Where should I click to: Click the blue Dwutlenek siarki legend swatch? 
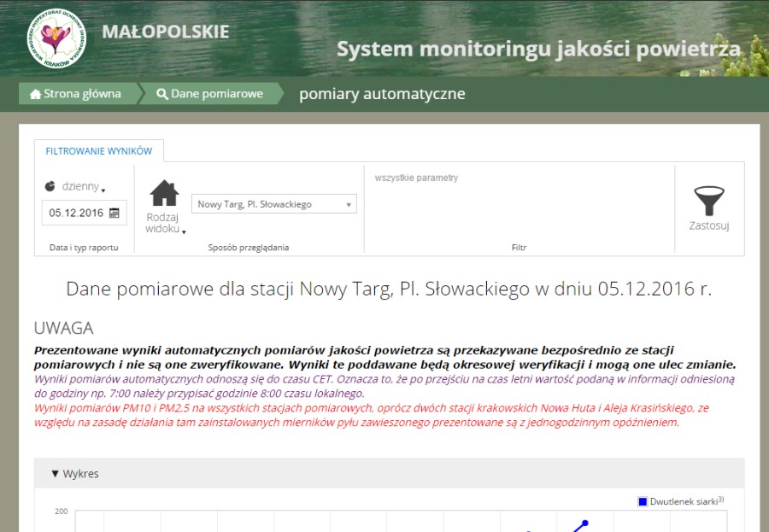pyautogui.click(x=643, y=501)
